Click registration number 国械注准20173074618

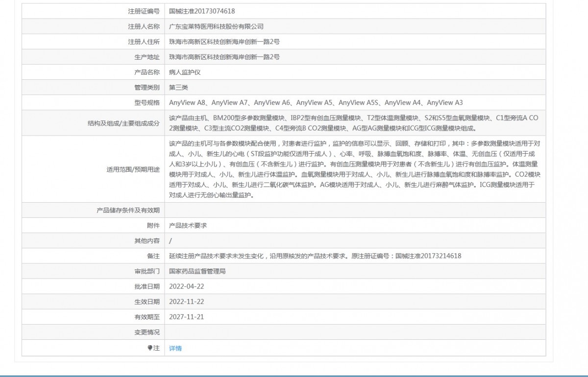pyautogui.click(x=198, y=11)
